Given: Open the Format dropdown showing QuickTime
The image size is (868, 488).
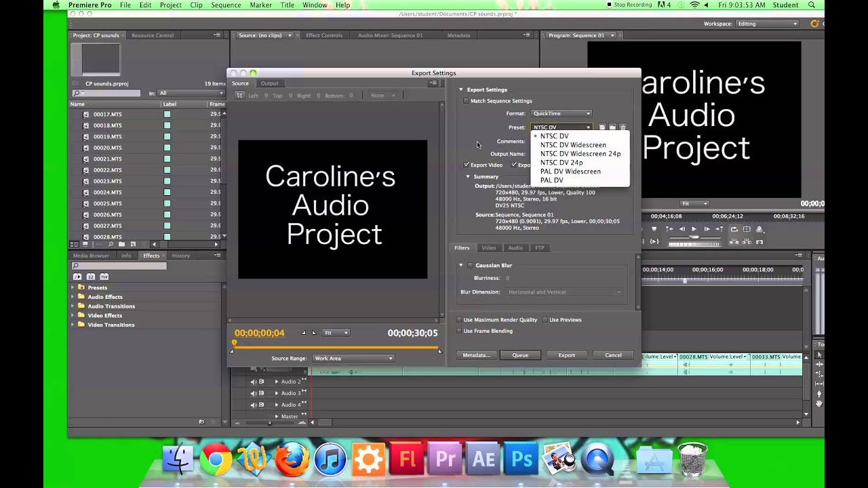Looking at the screenshot, I should 561,113.
